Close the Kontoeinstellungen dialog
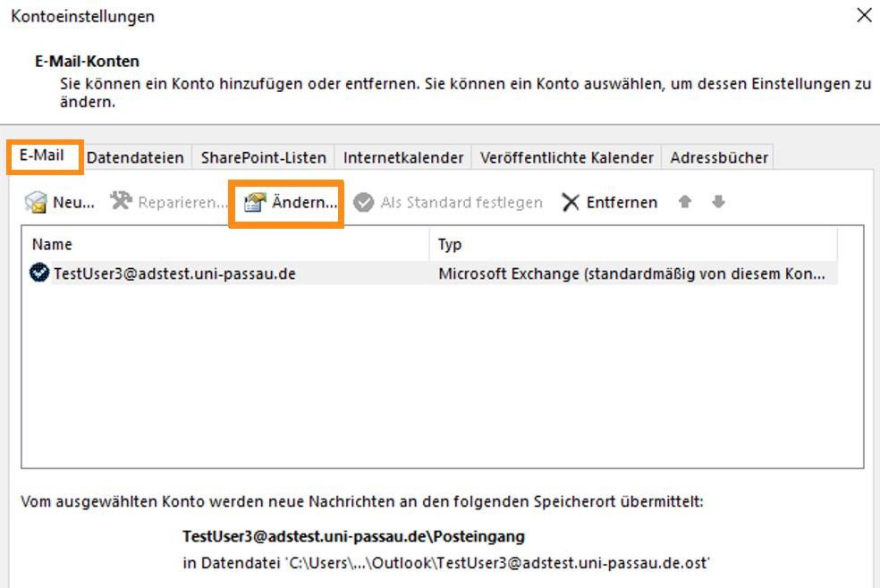 coord(864,15)
